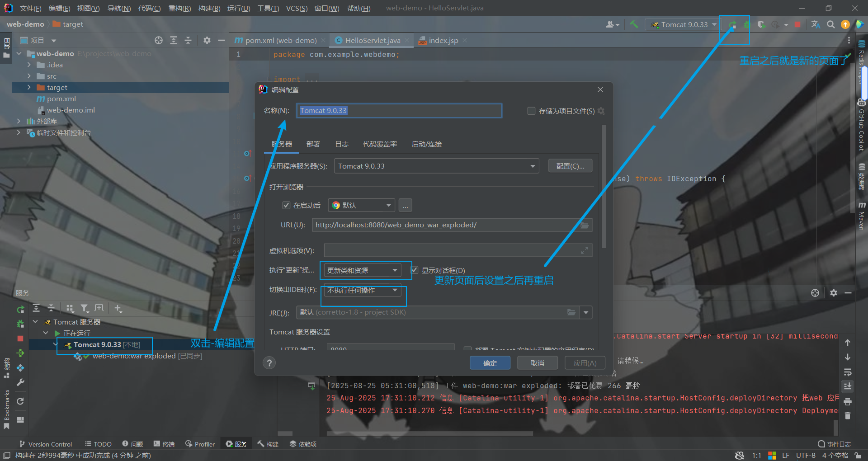Click the print icon beside the server log
The height and width of the screenshot is (461, 868).
point(848,401)
